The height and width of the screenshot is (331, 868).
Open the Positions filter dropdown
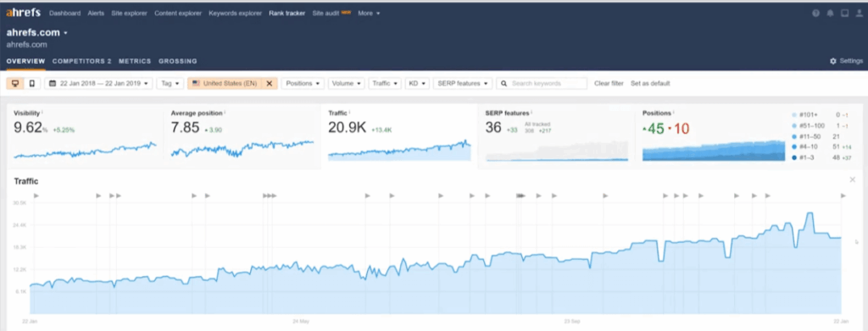click(303, 84)
